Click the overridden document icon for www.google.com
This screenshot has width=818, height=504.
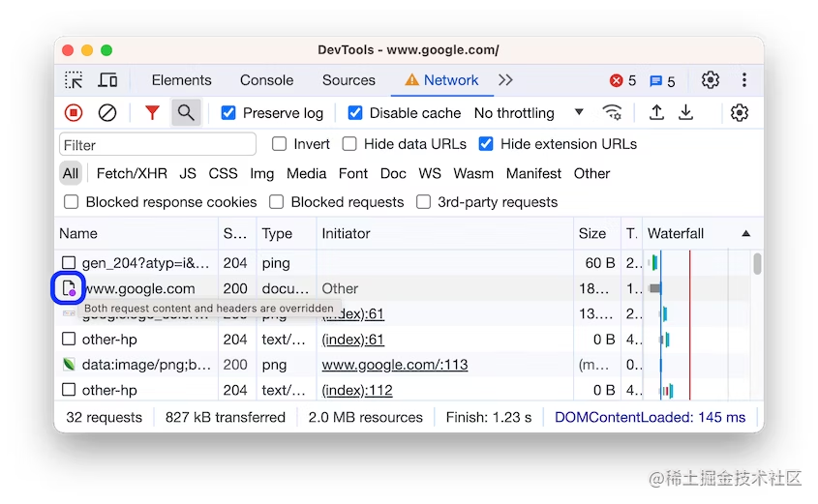point(69,288)
